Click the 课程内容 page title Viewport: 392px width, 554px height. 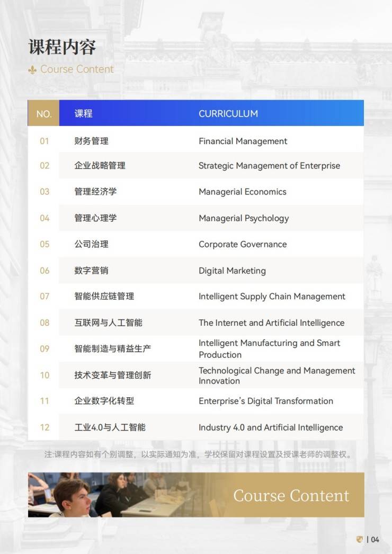point(62,47)
